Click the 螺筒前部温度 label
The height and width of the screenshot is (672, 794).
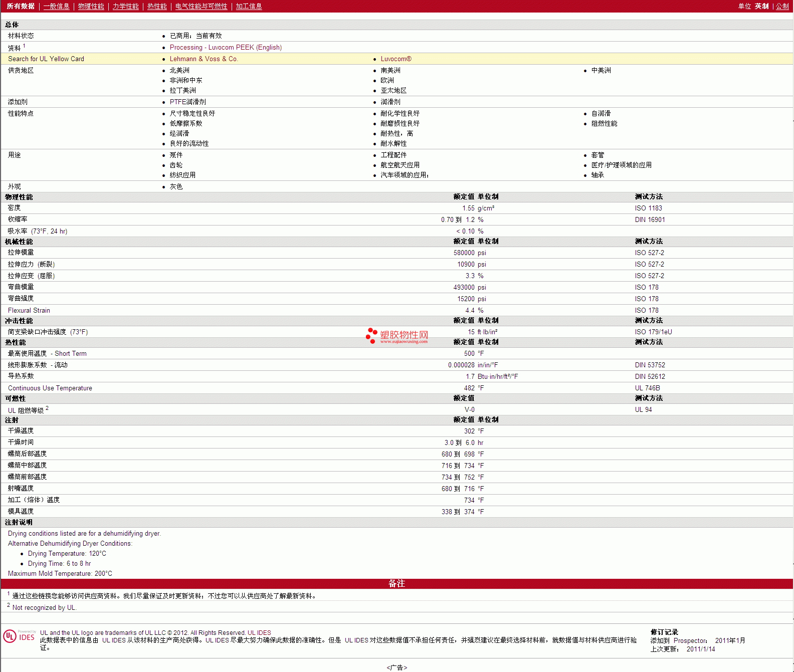(x=27, y=477)
